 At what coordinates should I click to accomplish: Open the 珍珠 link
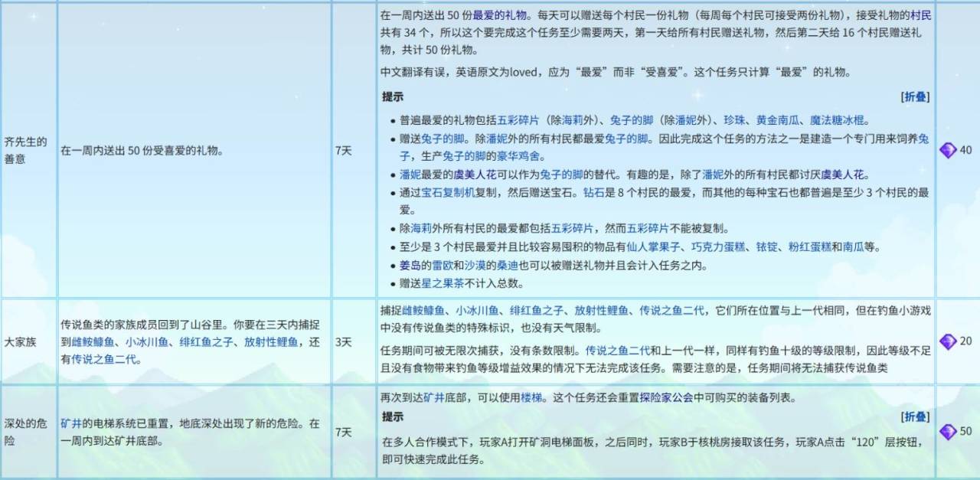(734, 120)
